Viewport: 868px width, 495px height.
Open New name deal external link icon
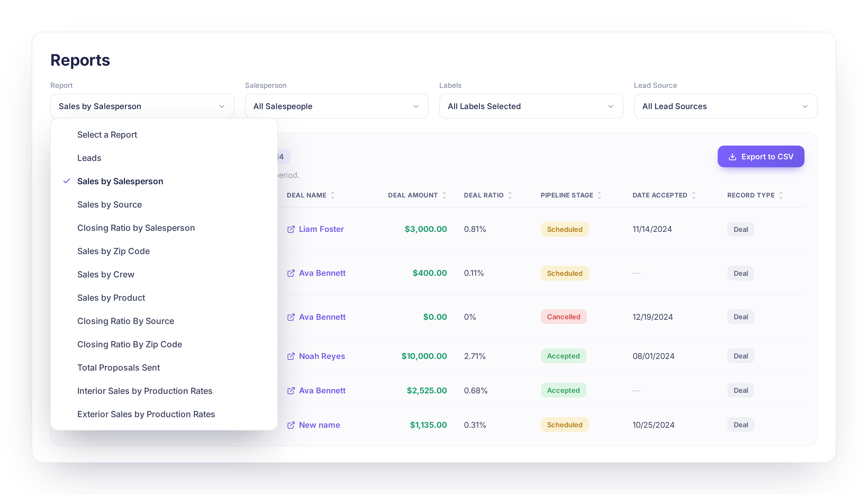[291, 425]
